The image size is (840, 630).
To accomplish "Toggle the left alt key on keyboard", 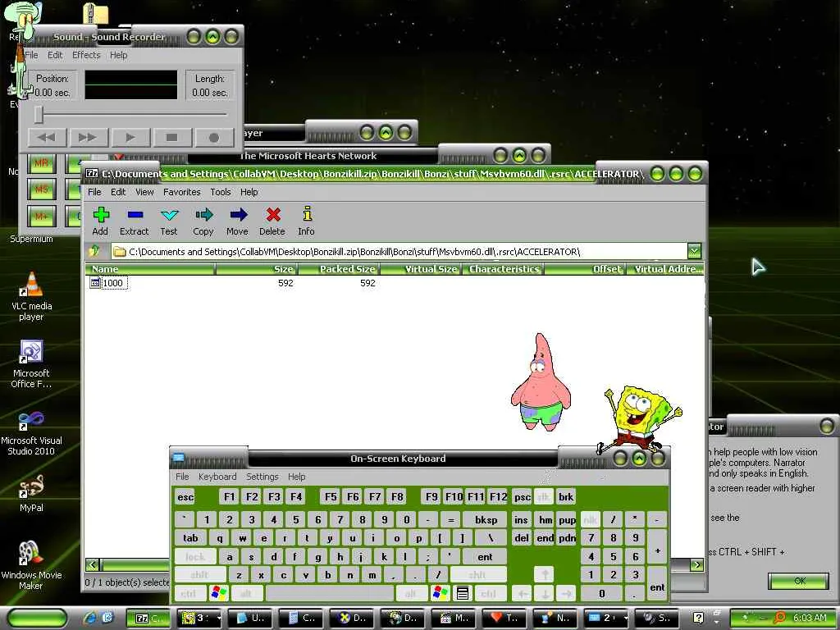I will click(246, 593).
